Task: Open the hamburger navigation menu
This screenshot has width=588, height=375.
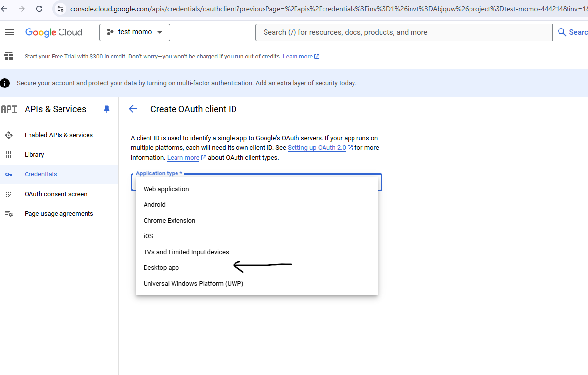Action: pos(10,32)
